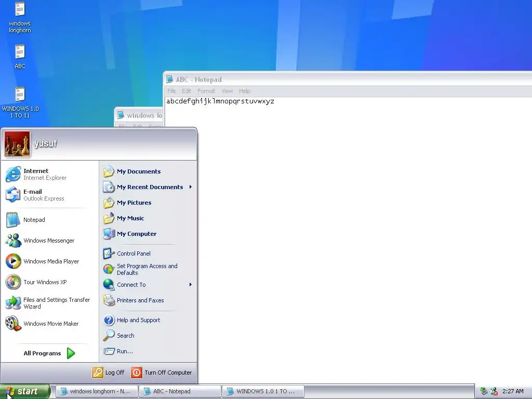The image size is (532, 399).
Task: Click the network connection tray icon
Action: (484, 391)
